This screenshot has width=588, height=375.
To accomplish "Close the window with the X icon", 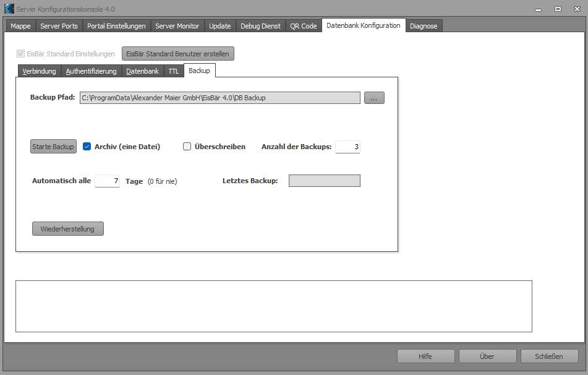I will (577, 9).
